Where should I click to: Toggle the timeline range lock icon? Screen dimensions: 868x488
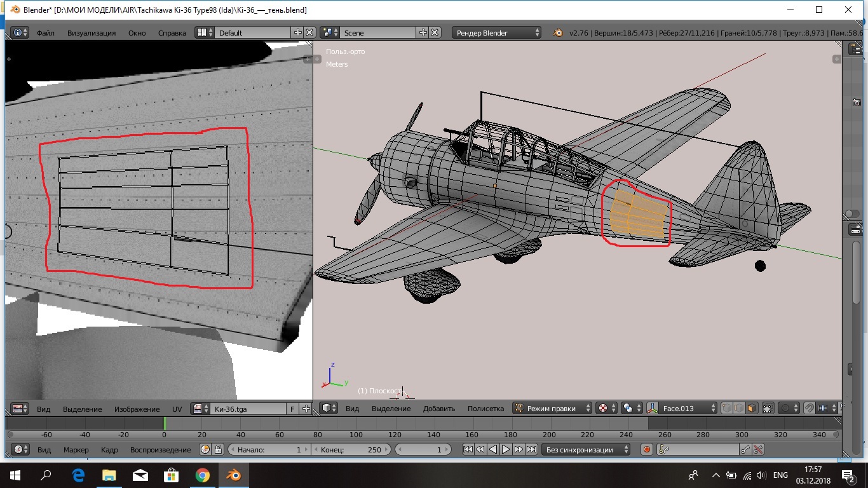(218, 450)
